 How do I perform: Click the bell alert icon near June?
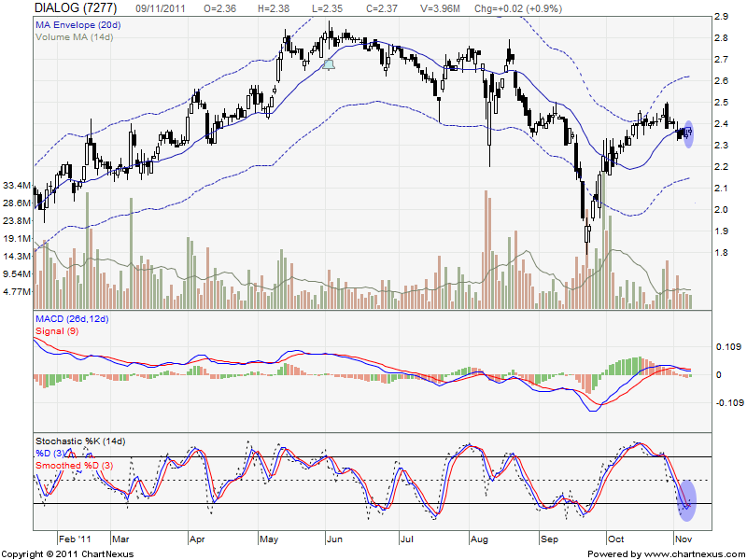(x=328, y=64)
